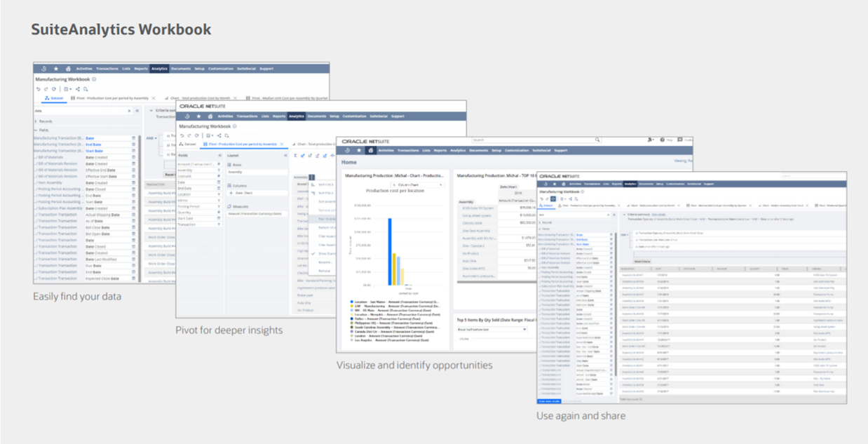Open the Column Chart type dropdown
This screenshot has height=444, width=868.
tap(417, 184)
